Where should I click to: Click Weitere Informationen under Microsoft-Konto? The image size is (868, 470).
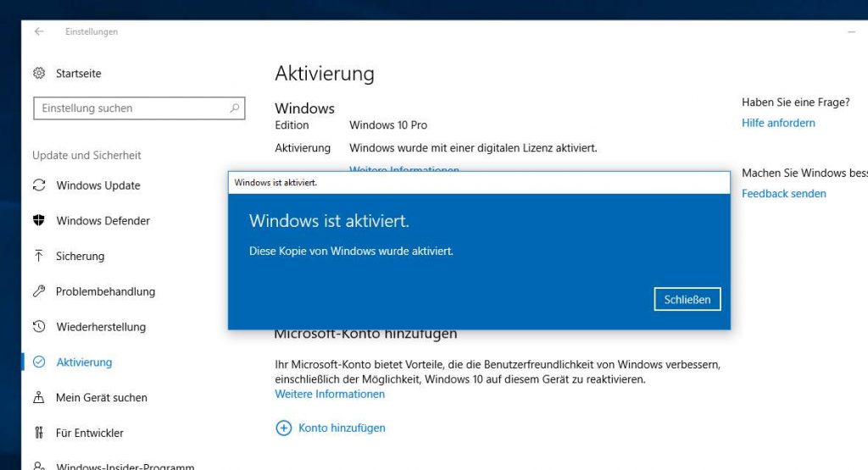pyautogui.click(x=330, y=395)
